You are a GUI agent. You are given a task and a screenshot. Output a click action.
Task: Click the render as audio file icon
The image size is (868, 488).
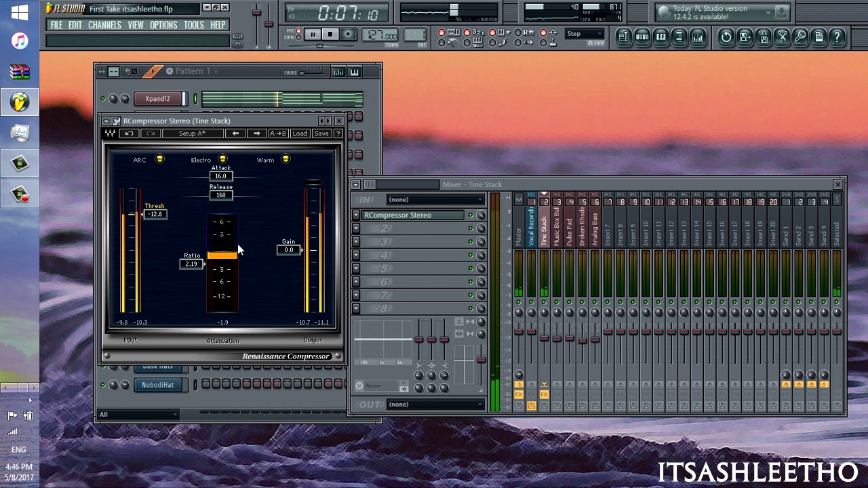click(x=764, y=37)
